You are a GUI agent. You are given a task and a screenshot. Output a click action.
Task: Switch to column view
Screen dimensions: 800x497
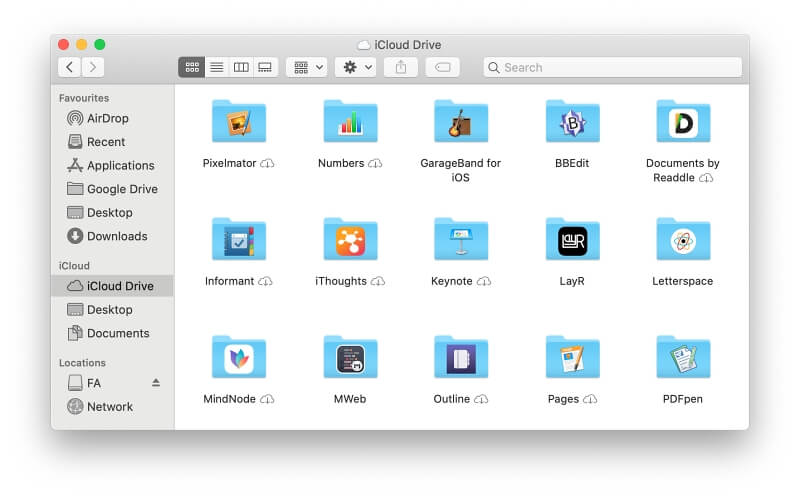(x=241, y=67)
